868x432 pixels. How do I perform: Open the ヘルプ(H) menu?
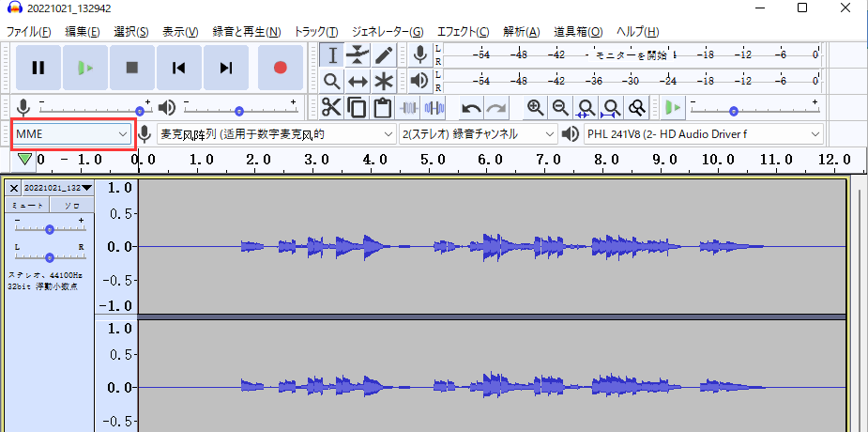click(x=638, y=32)
